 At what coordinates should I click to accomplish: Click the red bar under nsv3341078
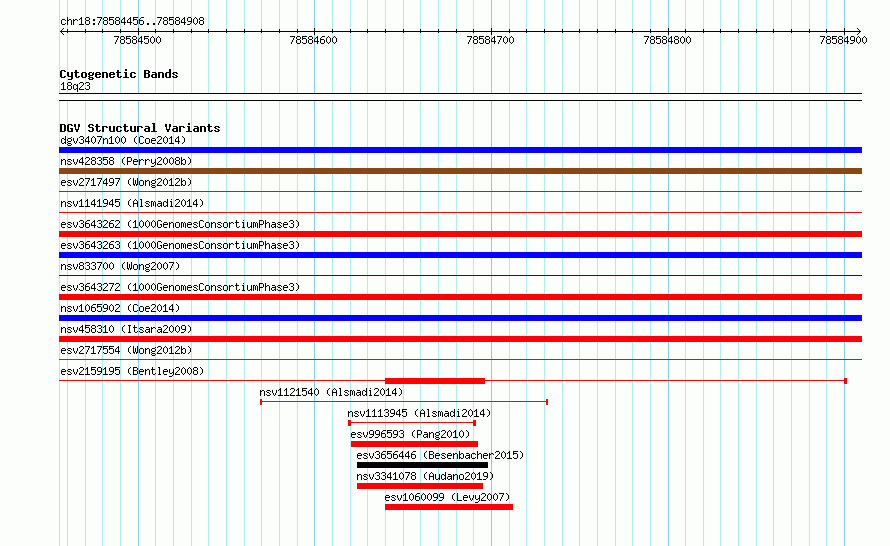420,486
